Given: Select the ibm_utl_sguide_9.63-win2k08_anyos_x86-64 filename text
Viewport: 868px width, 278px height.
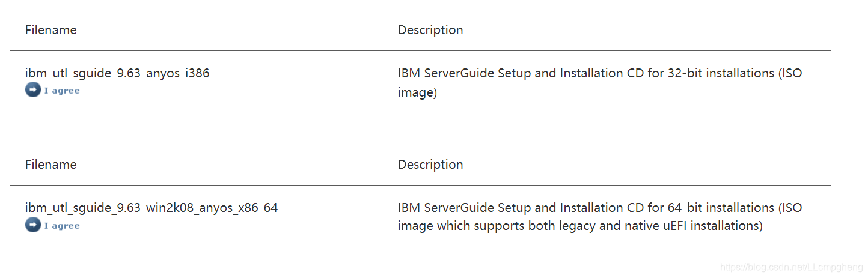Looking at the screenshot, I should (x=151, y=208).
